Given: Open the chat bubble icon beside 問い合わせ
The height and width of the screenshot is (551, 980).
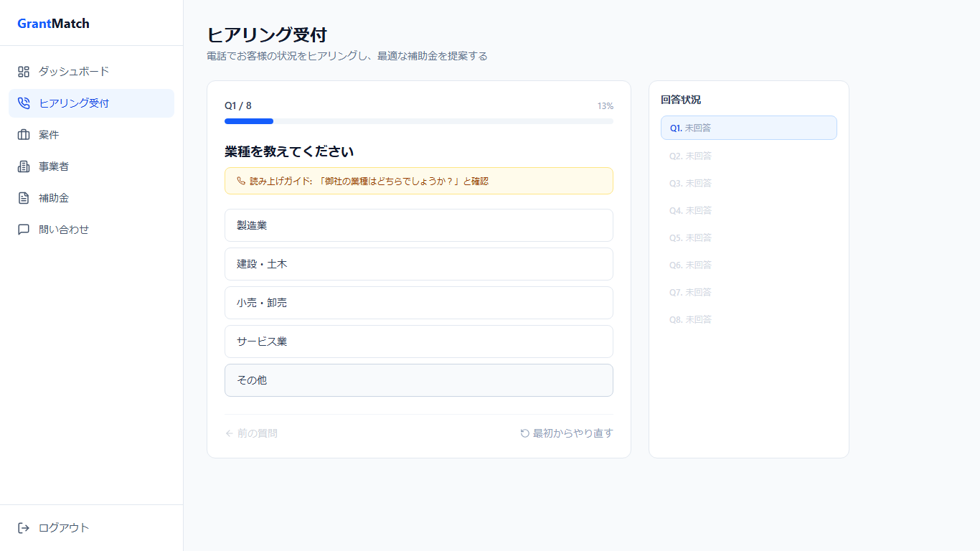Looking at the screenshot, I should [23, 229].
